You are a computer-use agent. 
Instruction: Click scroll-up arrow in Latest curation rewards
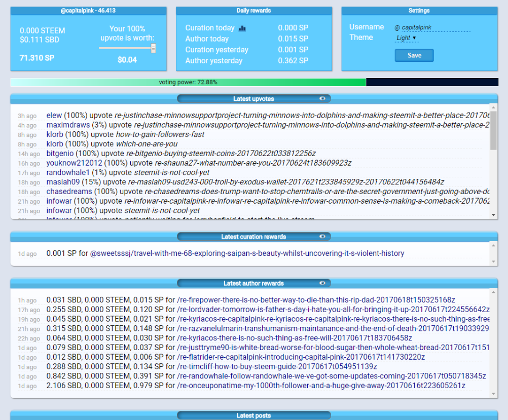click(x=493, y=245)
